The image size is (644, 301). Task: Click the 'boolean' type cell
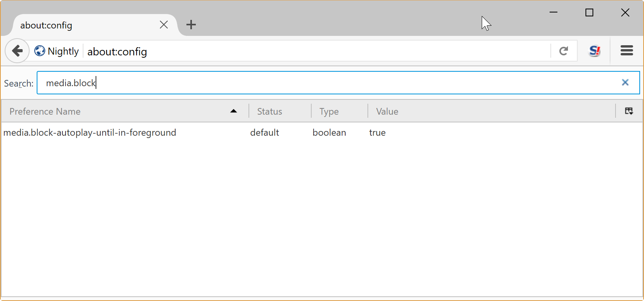[x=329, y=133]
